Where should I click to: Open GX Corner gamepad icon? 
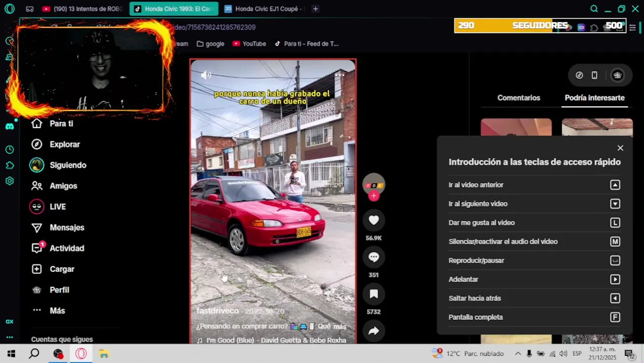click(x=30, y=9)
